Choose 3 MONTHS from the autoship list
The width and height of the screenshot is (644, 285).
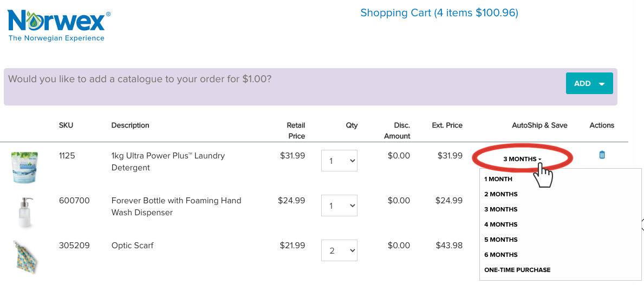[501, 209]
